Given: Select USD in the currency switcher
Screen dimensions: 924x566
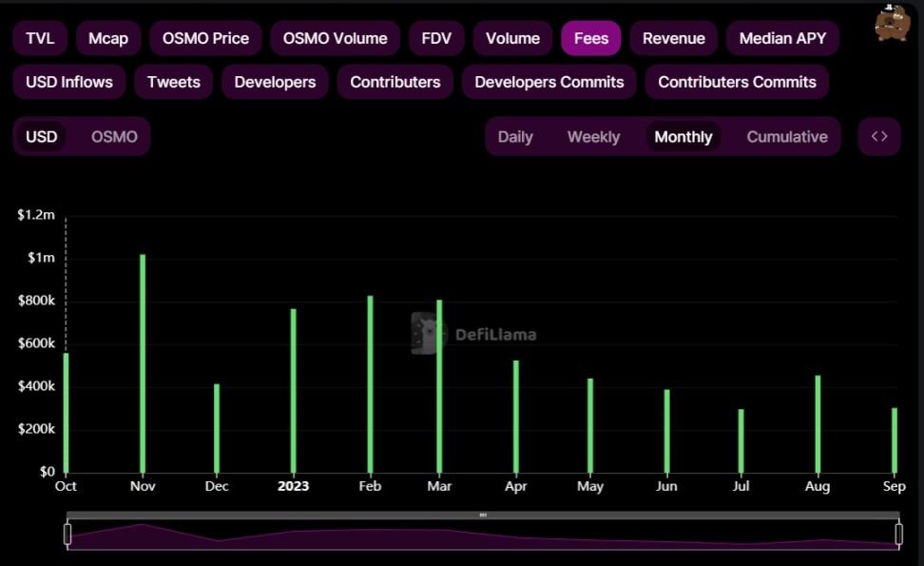Looking at the screenshot, I should (x=42, y=136).
